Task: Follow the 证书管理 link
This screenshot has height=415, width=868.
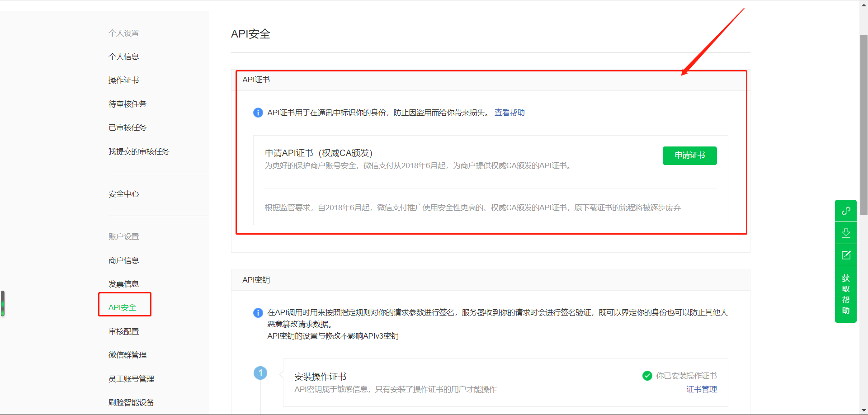Action: pyautogui.click(x=702, y=389)
